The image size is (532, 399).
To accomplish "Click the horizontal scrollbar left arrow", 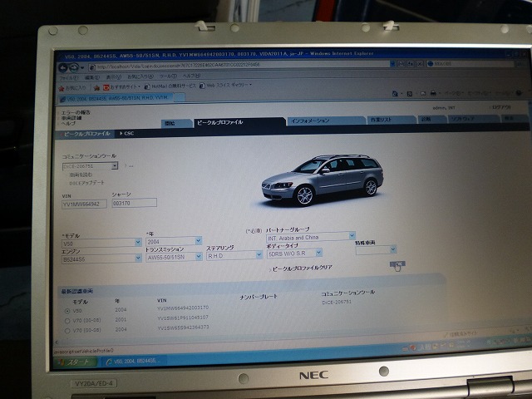I will click(57, 342).
